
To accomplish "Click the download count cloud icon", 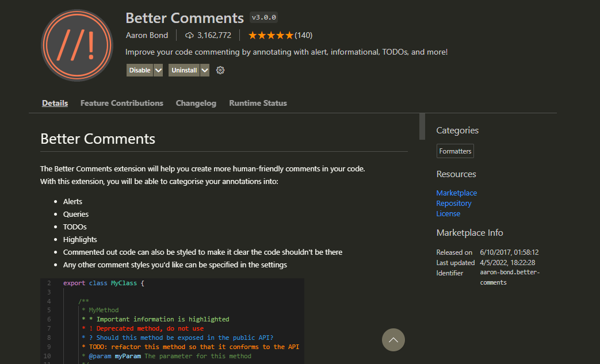I will [x=189, y=35].
